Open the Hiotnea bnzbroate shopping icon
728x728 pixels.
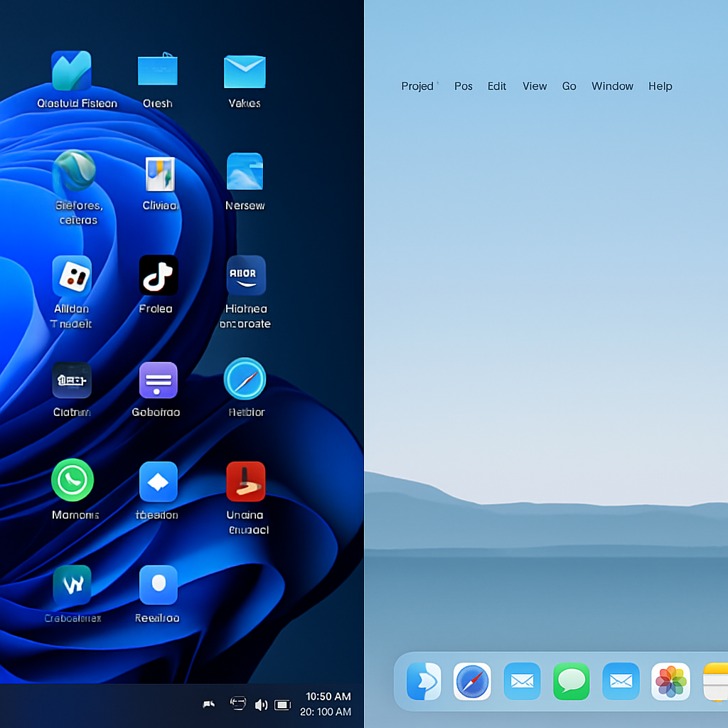coord(246,275)
